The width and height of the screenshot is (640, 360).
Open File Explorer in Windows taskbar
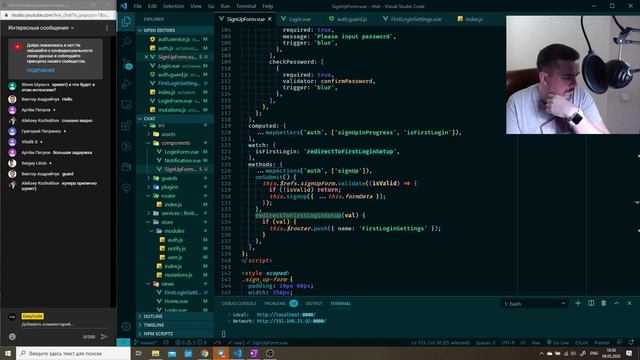click(156, 353)
